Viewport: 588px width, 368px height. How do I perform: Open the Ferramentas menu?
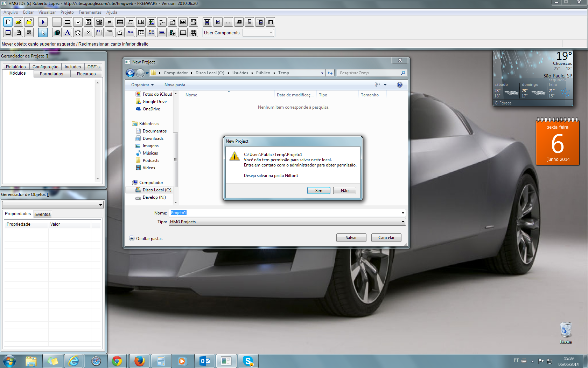point(90,12)
